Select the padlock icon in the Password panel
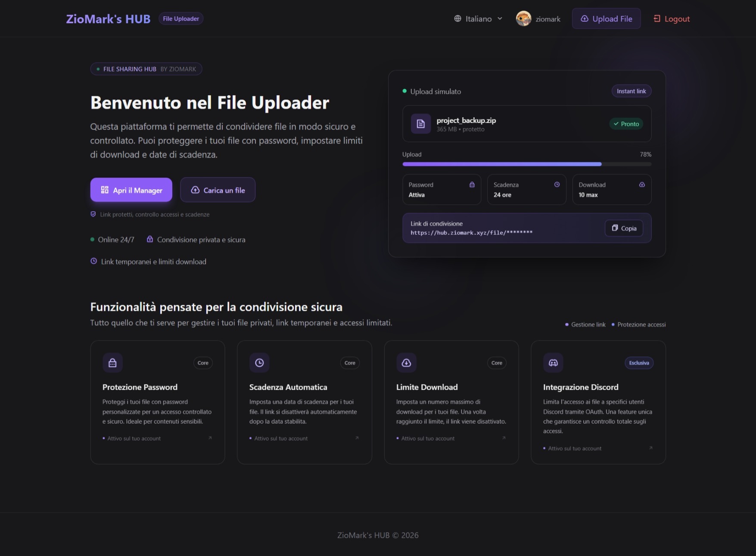Image resolution: width=756 pixels, height=556 pixels. (x=472, y=184)
